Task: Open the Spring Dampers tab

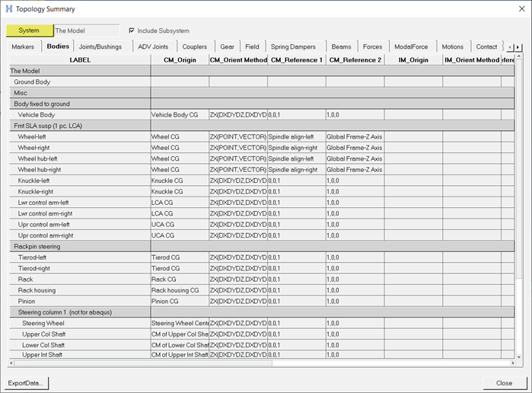Action: [293, 47]
